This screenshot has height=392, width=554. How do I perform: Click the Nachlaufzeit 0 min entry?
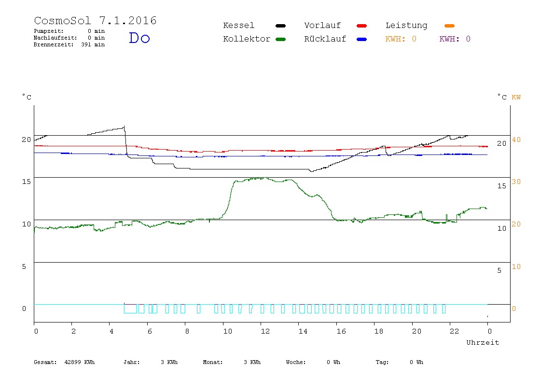[69, 38]
